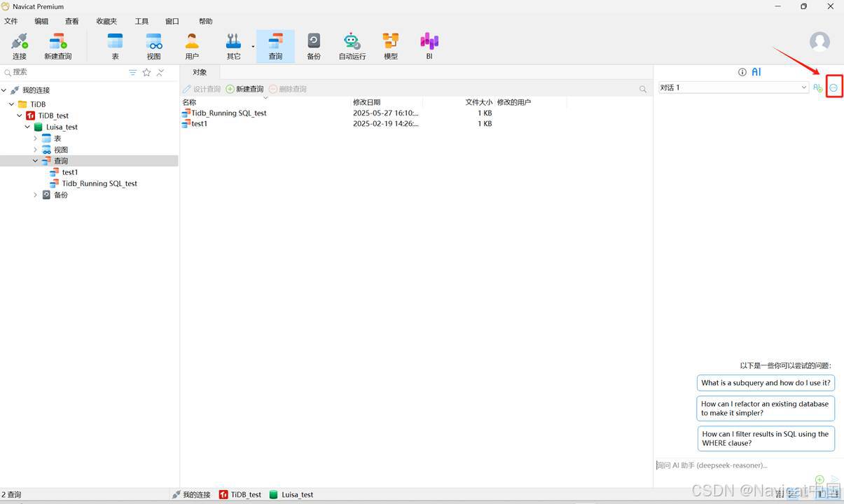Click the 修改的用户 column header
Viewport: 844px width, 504px height.
514,102
